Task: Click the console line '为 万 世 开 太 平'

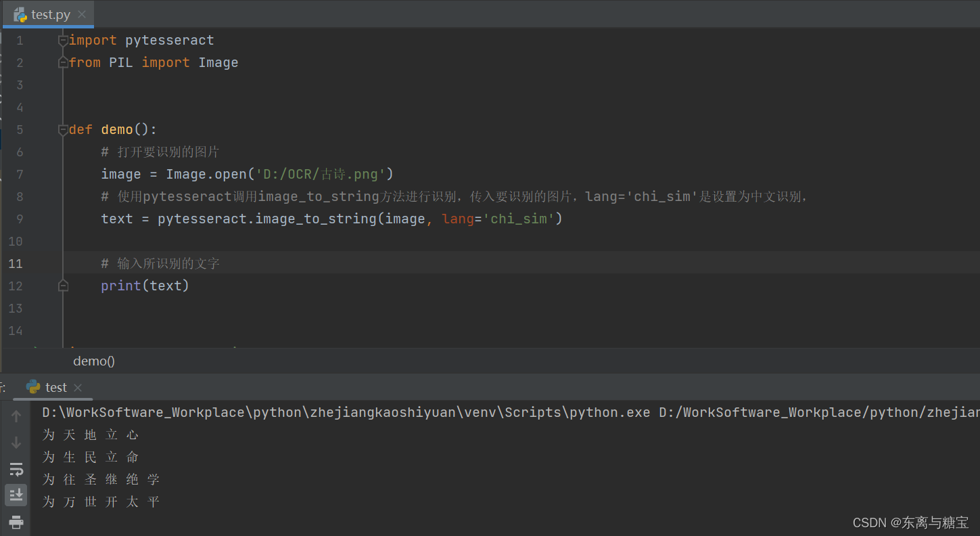Action: click(101, 502)
